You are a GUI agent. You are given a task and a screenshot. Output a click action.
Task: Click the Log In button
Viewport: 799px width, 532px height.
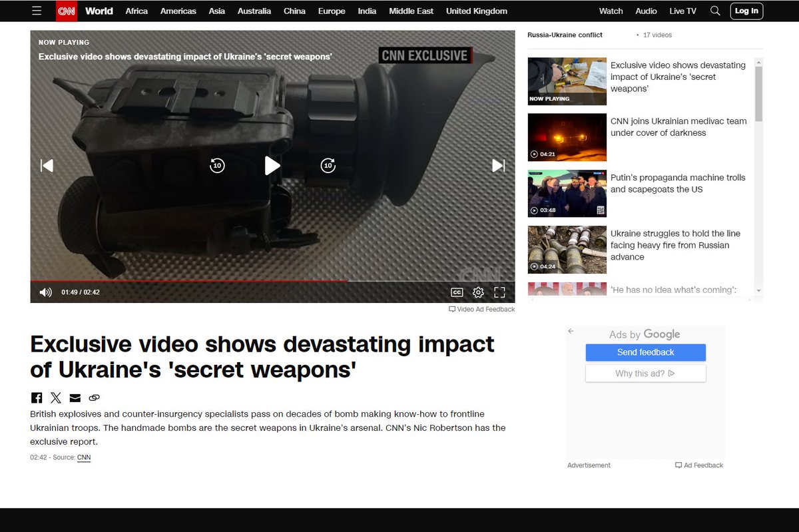[x=746, y=11]
